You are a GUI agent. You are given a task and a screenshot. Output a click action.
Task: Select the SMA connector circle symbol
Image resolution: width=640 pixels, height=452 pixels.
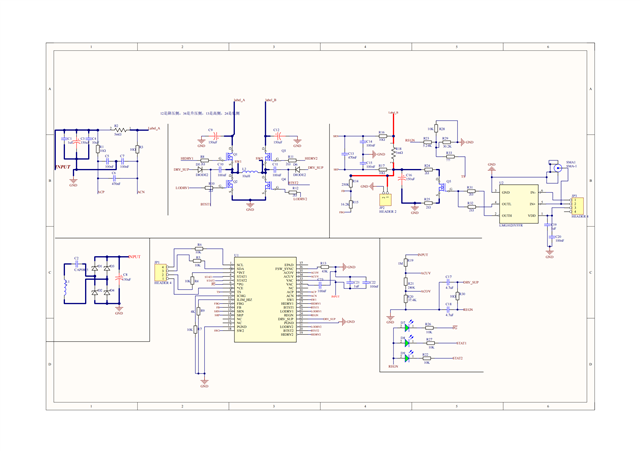(x=558, y=168)
